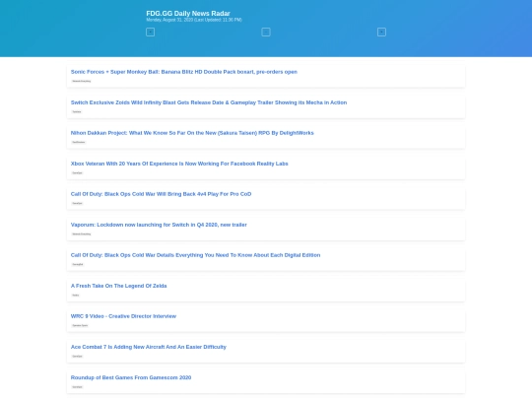This screenshot has width=532, height=399.
Task: Click the first square icon below the header date
Action: [150, 32]
